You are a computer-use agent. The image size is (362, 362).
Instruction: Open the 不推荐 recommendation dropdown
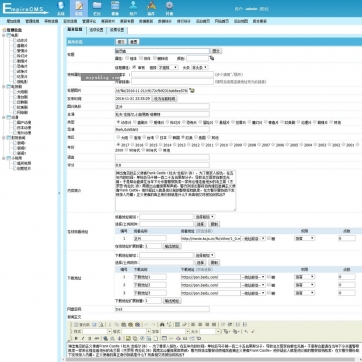tap(167, 67)
